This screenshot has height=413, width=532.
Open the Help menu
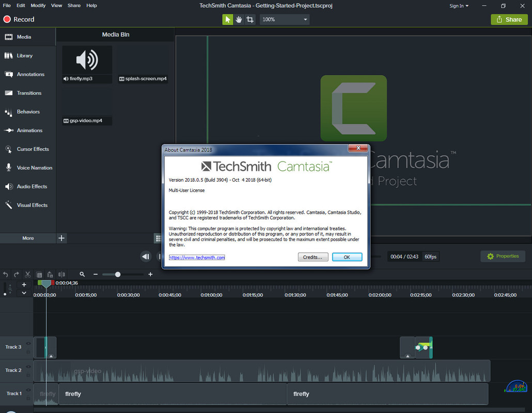click(91, 6)
